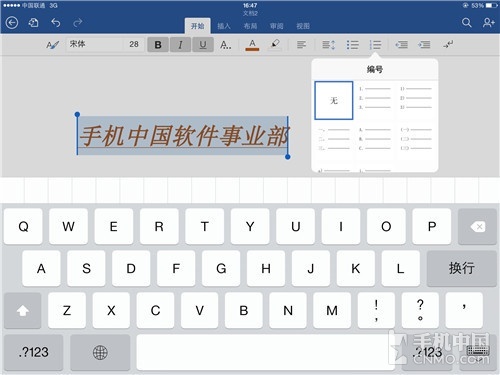Undo the last action

[x=56, y=23]
